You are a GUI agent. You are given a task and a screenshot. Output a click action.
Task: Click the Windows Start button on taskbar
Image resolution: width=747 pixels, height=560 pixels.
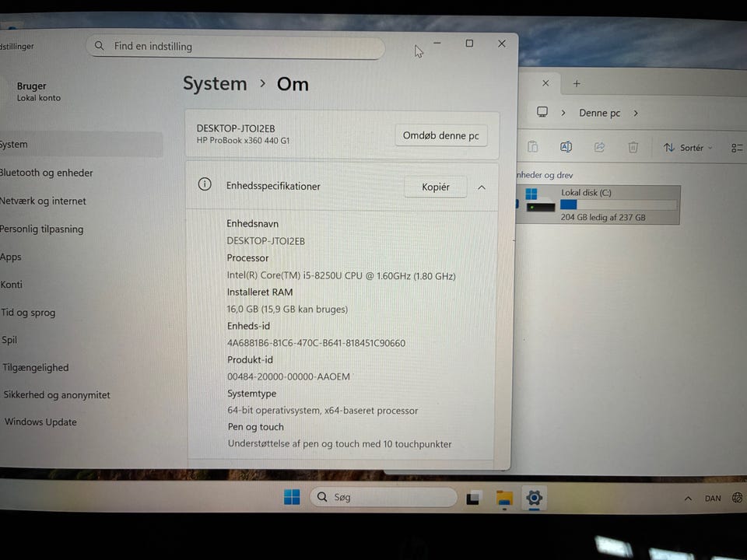(292, 497)
